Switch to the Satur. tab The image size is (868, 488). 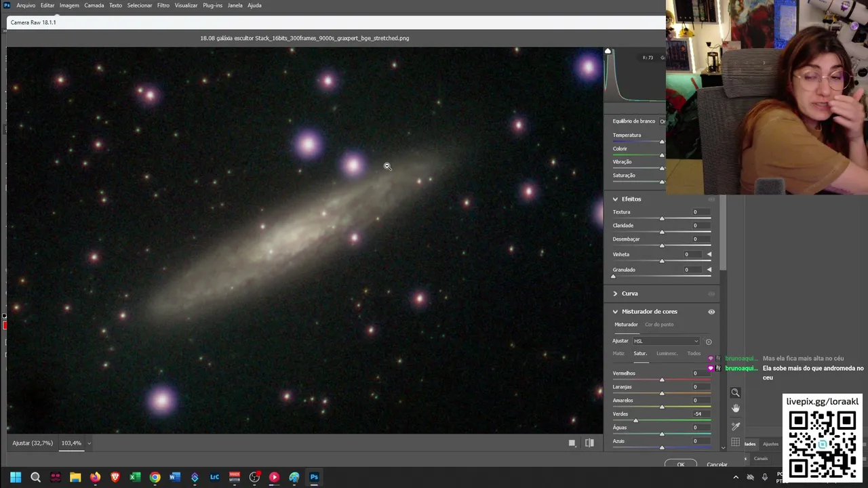pos(640,354)
